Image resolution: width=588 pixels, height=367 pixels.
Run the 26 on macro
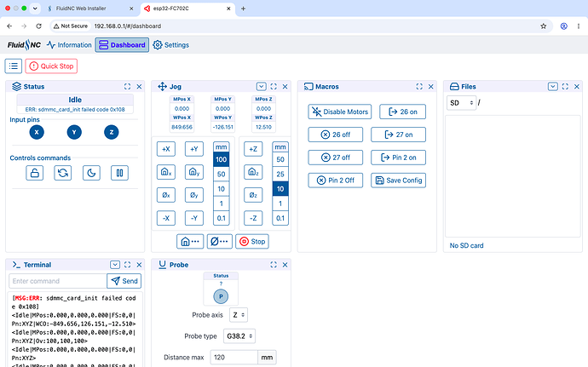click(403, 112)
